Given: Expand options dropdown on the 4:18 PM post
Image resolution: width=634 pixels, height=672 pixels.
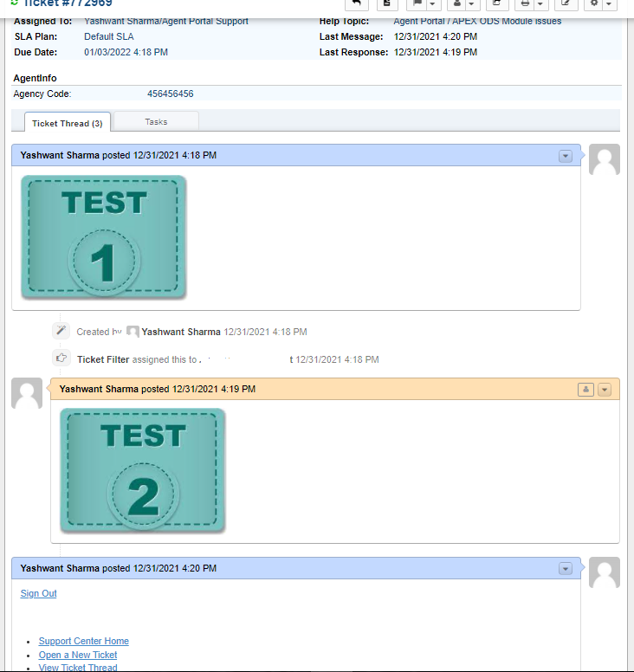Looking at the screenshot, I should [x=566, y=156].
